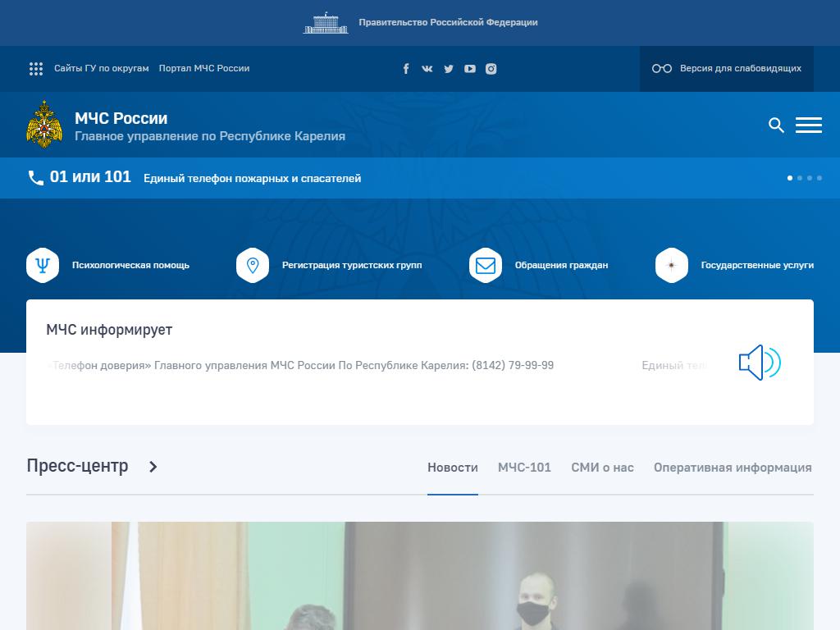Open the Facebook social icon

tap(406, 69)
